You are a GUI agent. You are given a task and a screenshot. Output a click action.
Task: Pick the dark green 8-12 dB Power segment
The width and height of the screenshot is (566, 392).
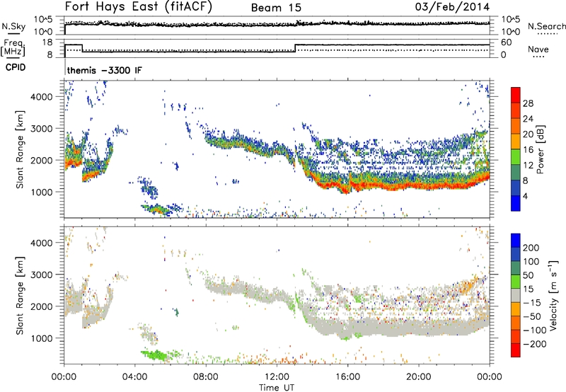[x=516, y=173]
